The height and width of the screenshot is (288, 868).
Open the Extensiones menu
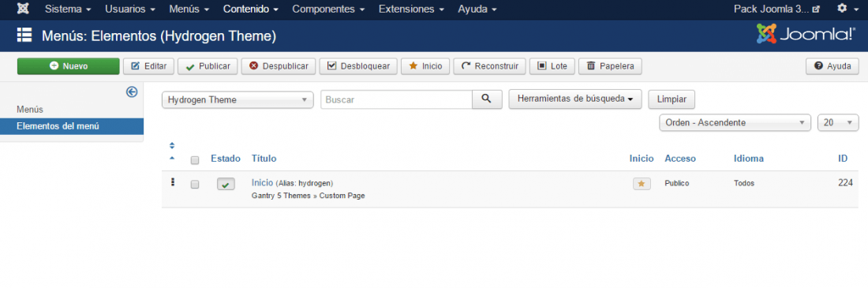pos(412,9)
